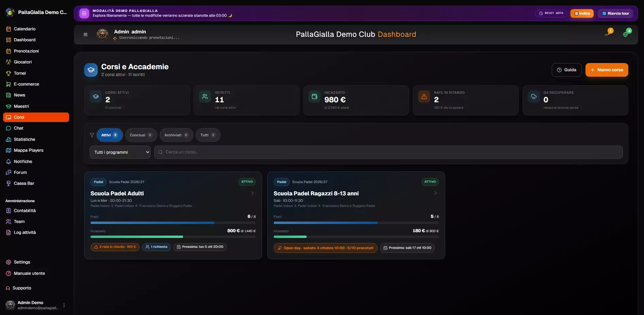Open the globe icon with badge 4
The height and width of the screenshot is (315, 644).
coord(626,33)
